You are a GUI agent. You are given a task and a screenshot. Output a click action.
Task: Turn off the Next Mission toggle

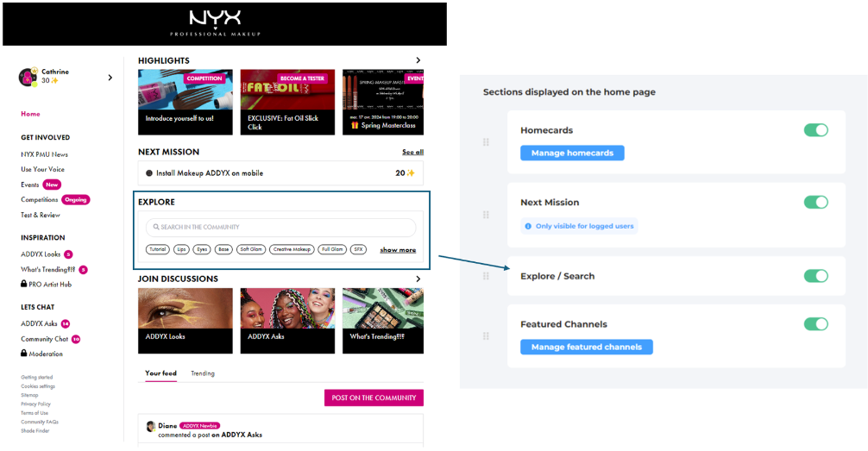(x=815, y=203)
